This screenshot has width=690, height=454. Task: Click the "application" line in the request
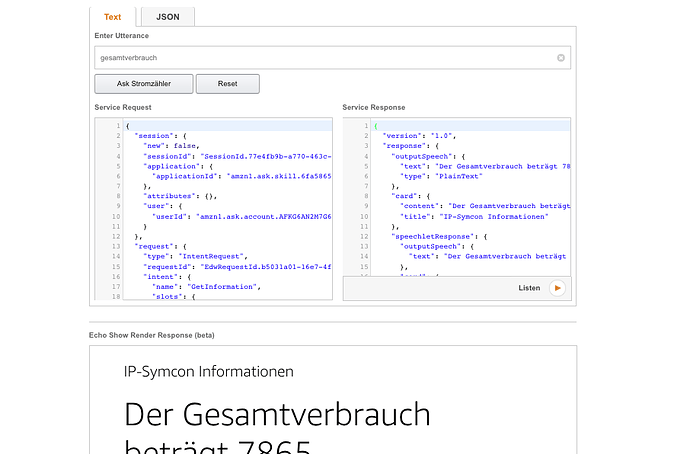coord(178,166)
